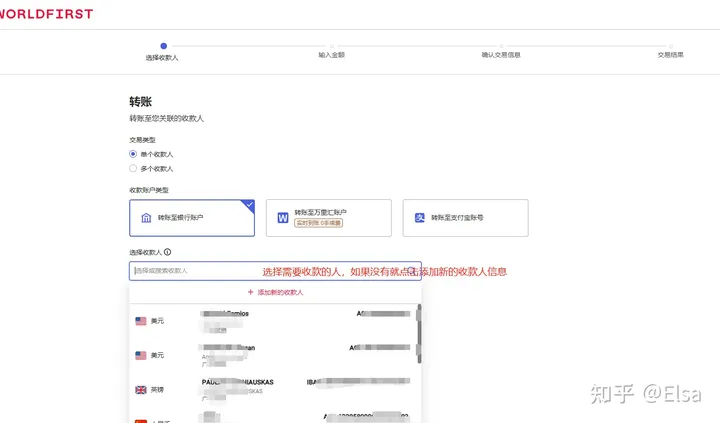The image size is (720, 423).
Task: Choose the 美元 recipient ending in Comios
Action: coord(274,321)
